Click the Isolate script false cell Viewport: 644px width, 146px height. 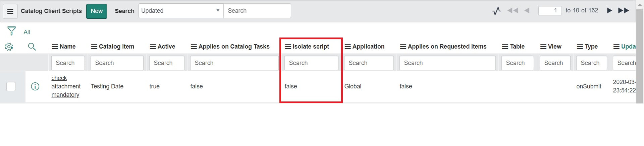point(291,86)
